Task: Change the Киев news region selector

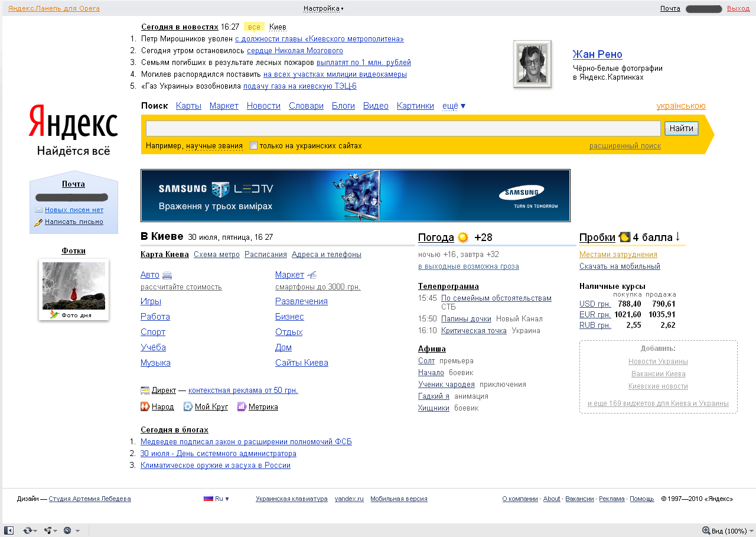Action: pos(278,27)
